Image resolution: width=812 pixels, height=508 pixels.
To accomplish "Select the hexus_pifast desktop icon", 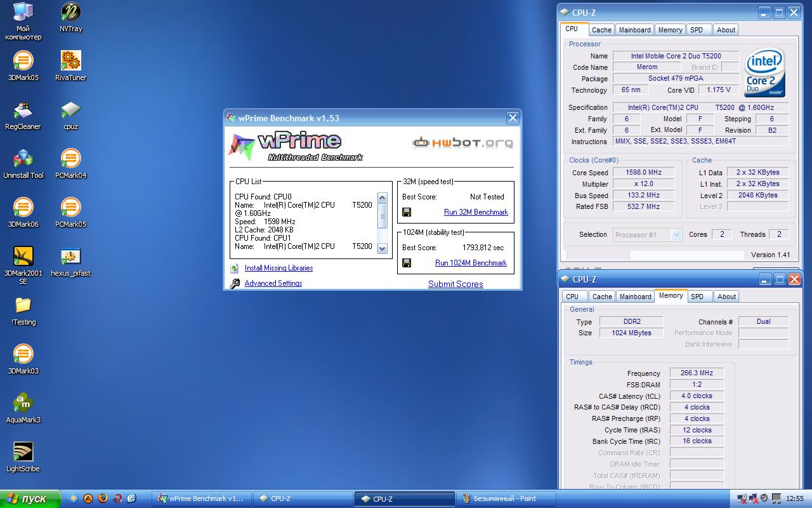I will coord(70,262).
